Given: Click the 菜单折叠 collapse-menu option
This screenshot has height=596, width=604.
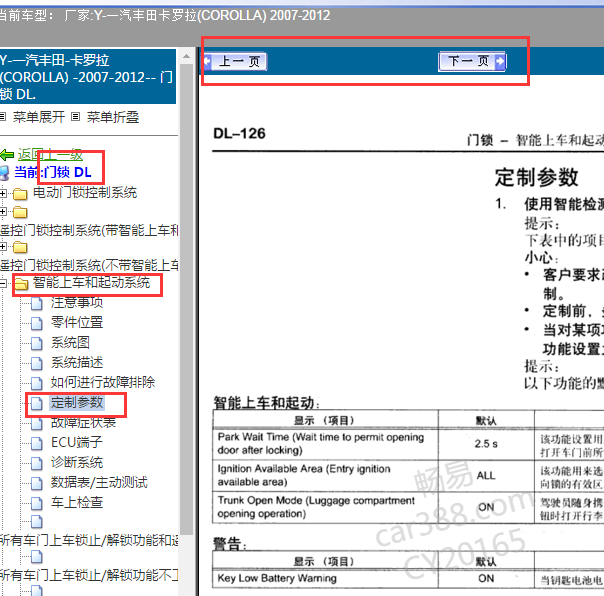Looking at the screenshot, I should (x=113, y=117).
